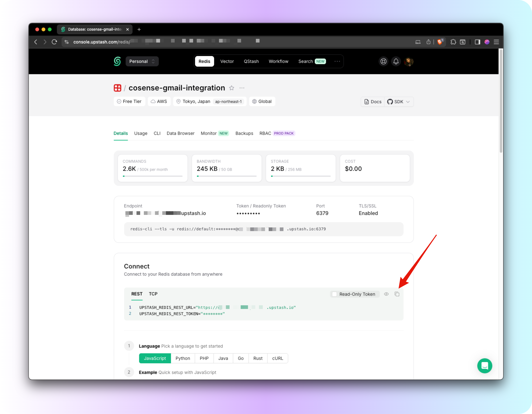Choose Python as language
532x414 pixels.
(183, 358)
